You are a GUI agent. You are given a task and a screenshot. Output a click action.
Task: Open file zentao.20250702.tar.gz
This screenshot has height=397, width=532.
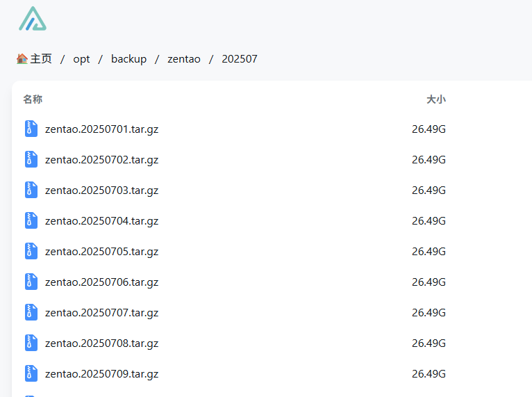pos(102,160)
